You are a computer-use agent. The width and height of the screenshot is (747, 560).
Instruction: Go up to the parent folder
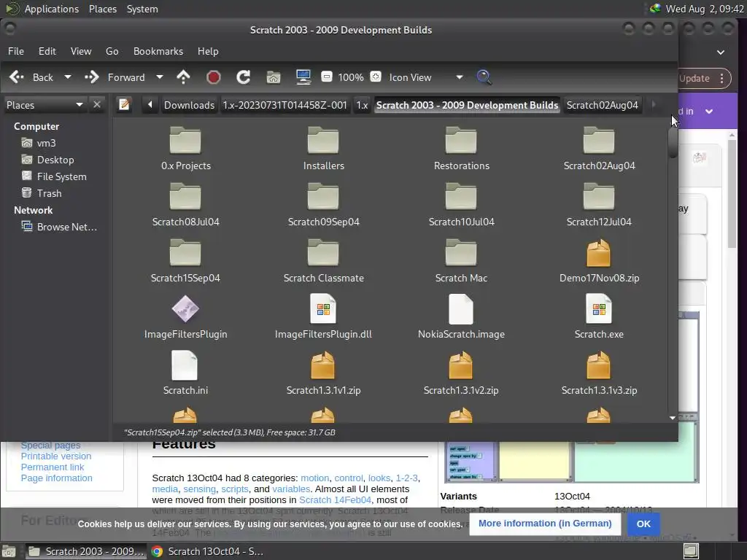[x=183, y=77]
